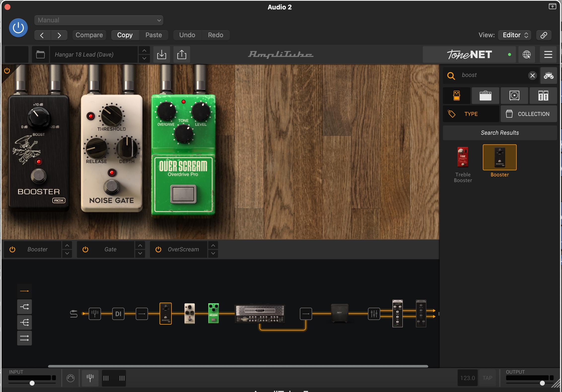Image resolution: width=562 pixels, height=392 pixels.
Task: Click the link chain icon
Action: pyautogui.click(x=544, y=35)
